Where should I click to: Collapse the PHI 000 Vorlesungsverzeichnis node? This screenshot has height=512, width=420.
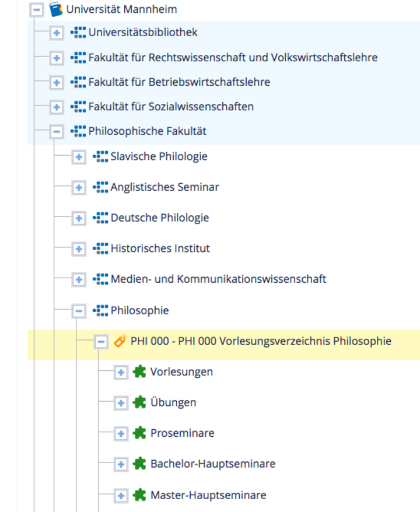(x=101, y=342)
